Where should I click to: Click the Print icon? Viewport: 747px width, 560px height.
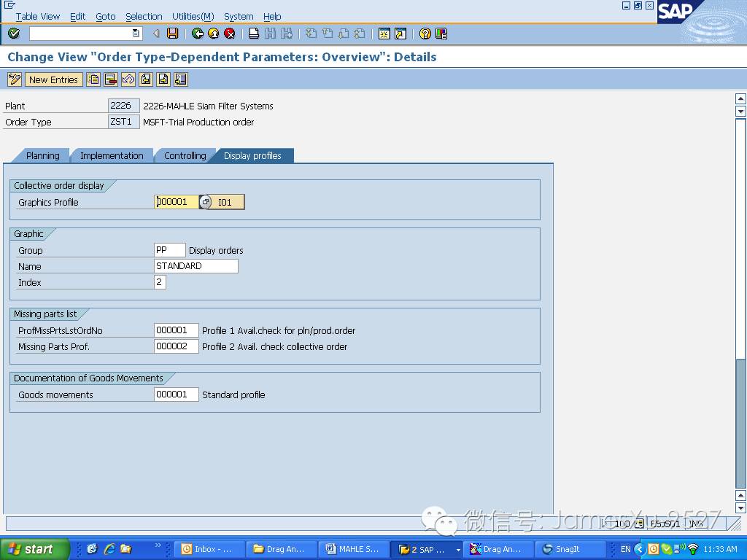pos(254,34)
